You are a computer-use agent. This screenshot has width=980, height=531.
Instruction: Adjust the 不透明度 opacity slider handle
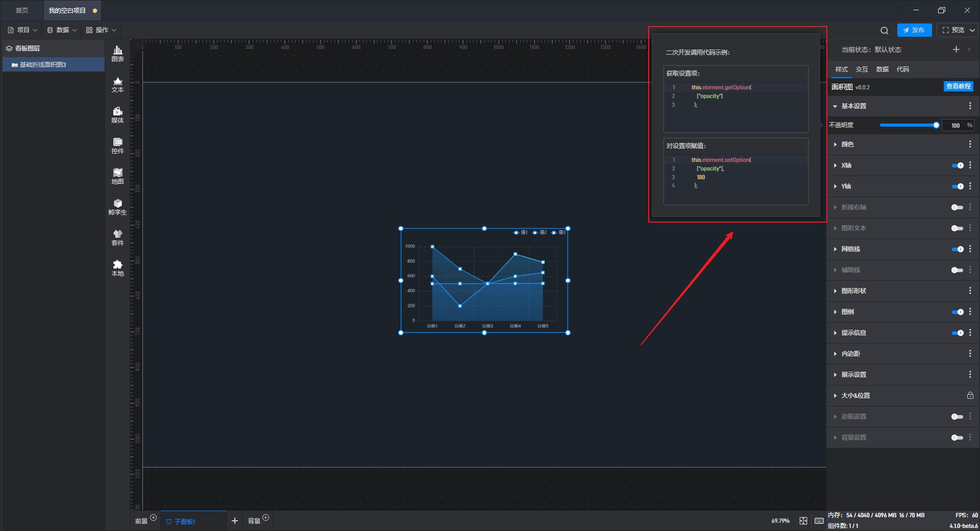pyautogui.click(x=936, y=125)
